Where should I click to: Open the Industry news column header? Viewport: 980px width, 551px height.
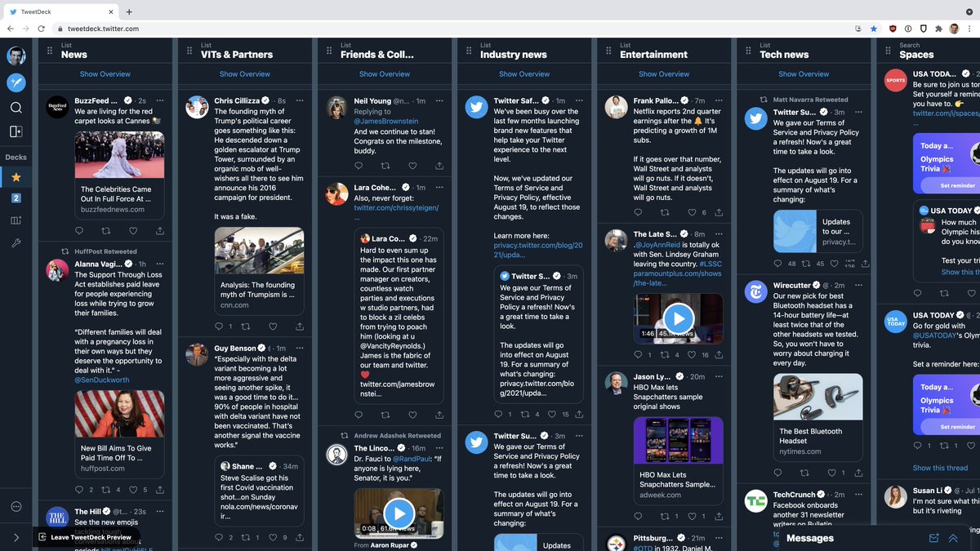pos(514,55)
